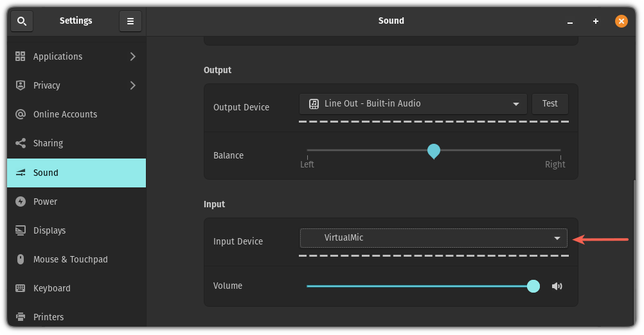Click the Power lightning icon
This screenshot has width=644, height=335.
coord(21,202)
